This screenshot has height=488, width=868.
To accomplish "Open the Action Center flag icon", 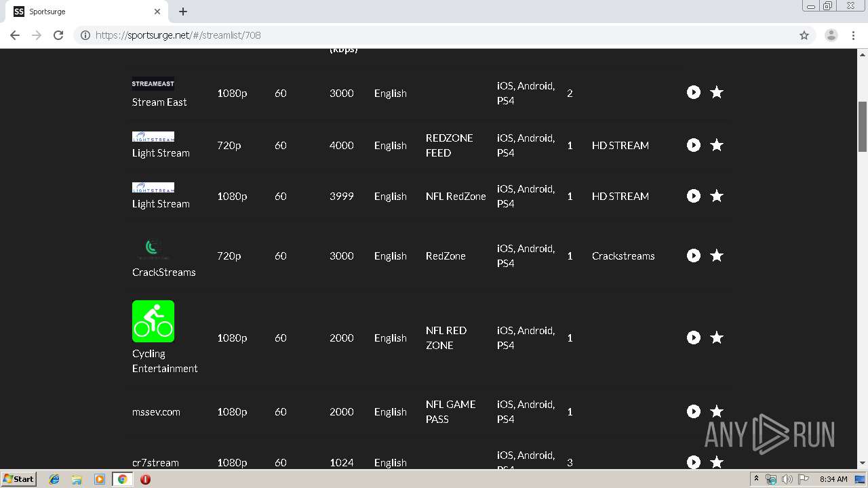I will [804, 479].
